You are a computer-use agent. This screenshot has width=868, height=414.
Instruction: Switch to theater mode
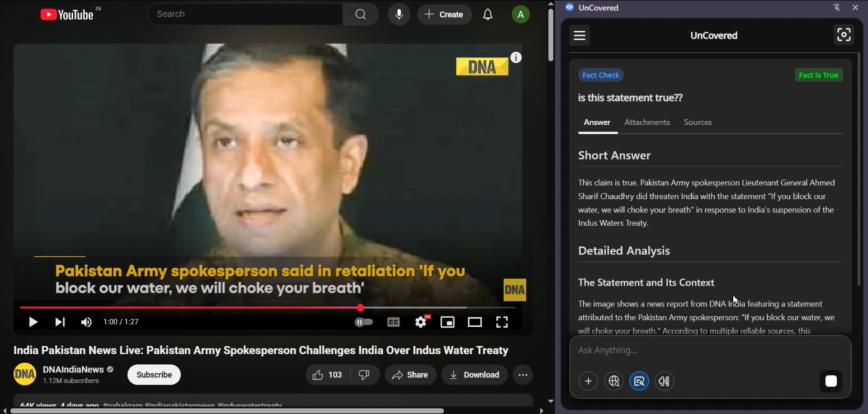pyautogui.click(x=475, y=322)
